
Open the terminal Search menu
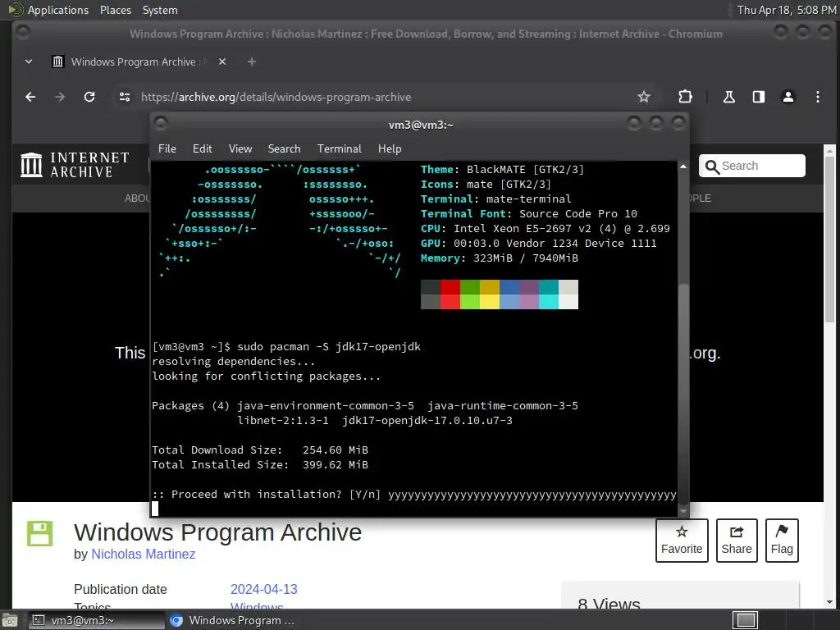tap(284, 149)
